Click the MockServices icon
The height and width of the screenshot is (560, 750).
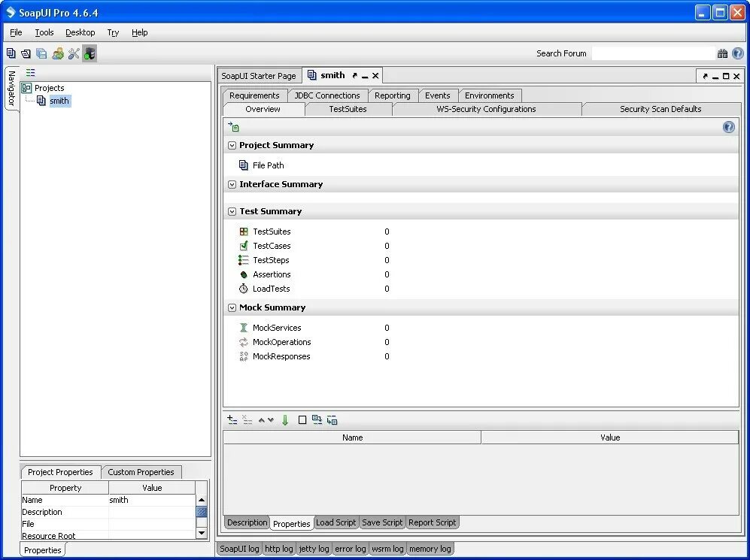pos(244,328)
